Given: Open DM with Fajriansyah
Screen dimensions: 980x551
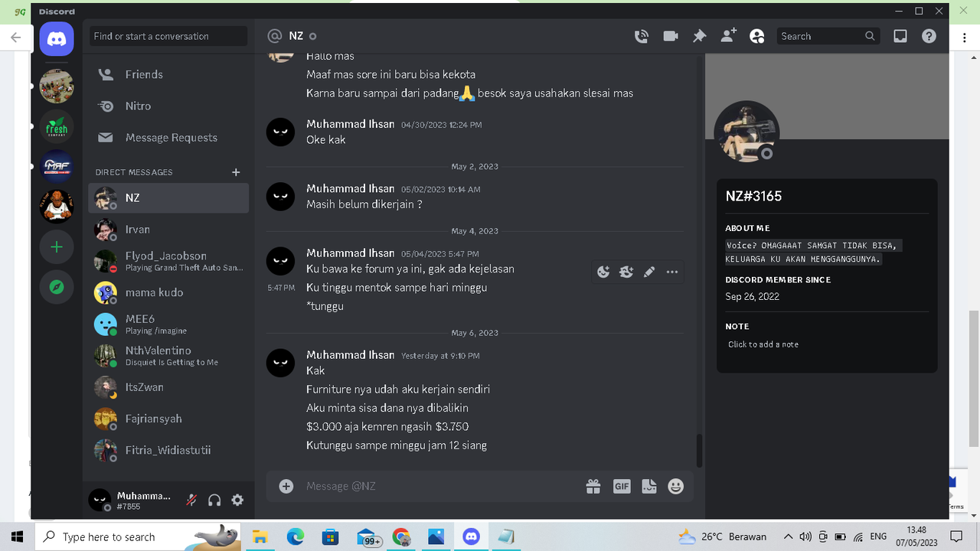Looking at the screenshot, I should point(168,419).
